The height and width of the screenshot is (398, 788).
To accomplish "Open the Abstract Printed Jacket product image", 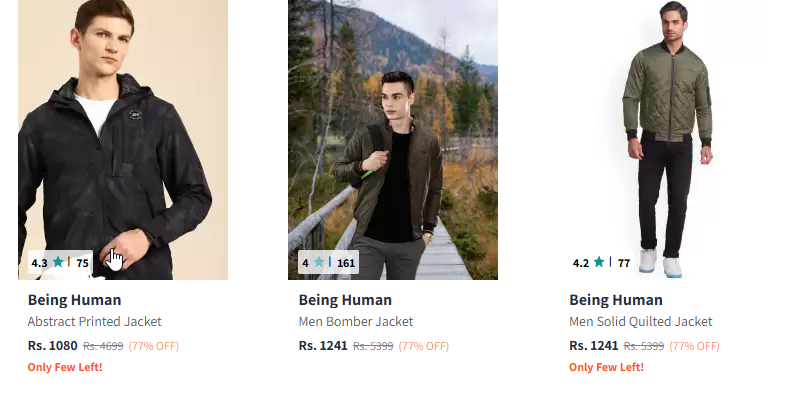I will pyautogui.click(x=123, y=140).
